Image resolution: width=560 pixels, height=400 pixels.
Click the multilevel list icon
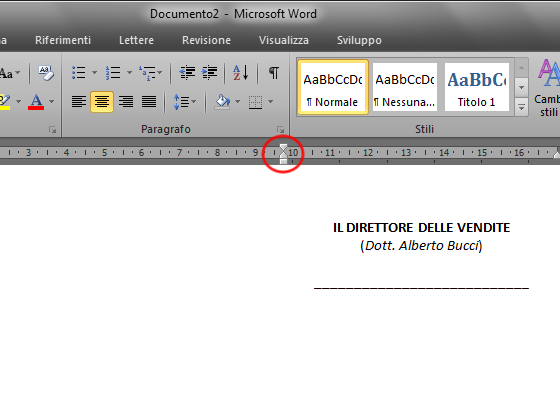pos(147,73)
